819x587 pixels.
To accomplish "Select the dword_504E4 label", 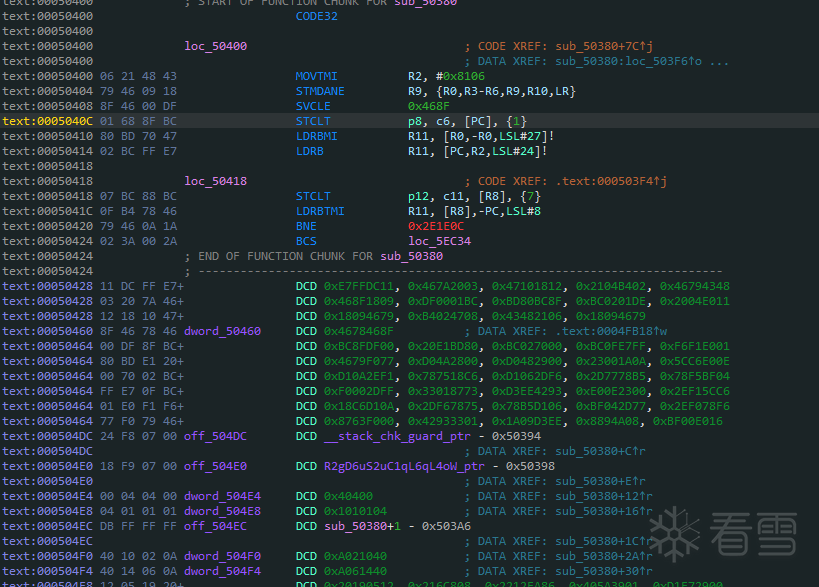I will pos(222,496).
